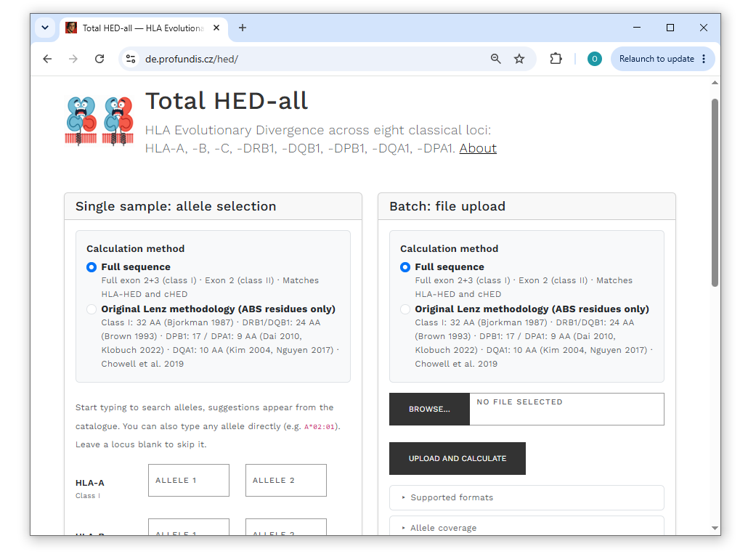Switch to the Total HED-all browser tab
Image resolution: width=756 pixels, height=554 pixels.
click(143, 28)
